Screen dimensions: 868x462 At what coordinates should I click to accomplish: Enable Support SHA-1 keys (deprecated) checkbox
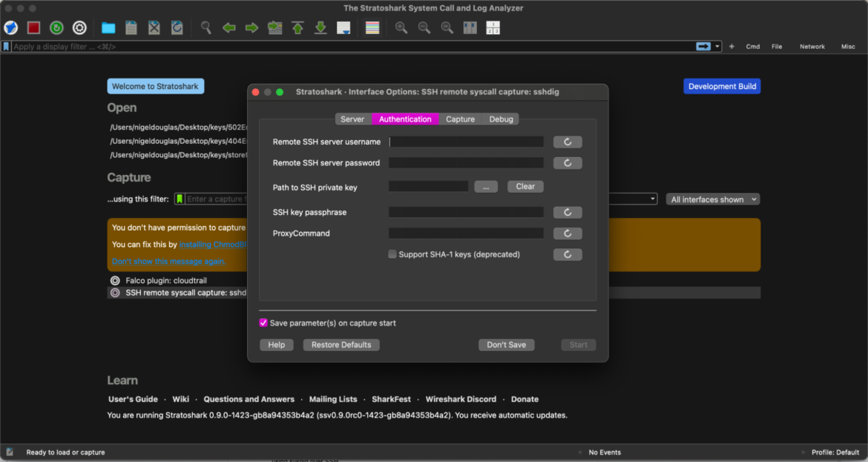392,254
